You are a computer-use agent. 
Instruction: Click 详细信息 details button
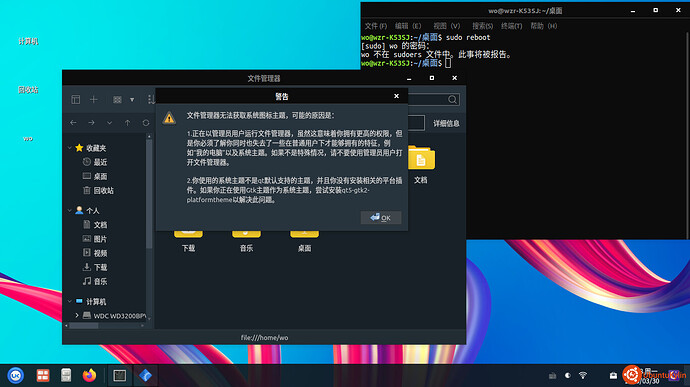click(x=446, y=124)
